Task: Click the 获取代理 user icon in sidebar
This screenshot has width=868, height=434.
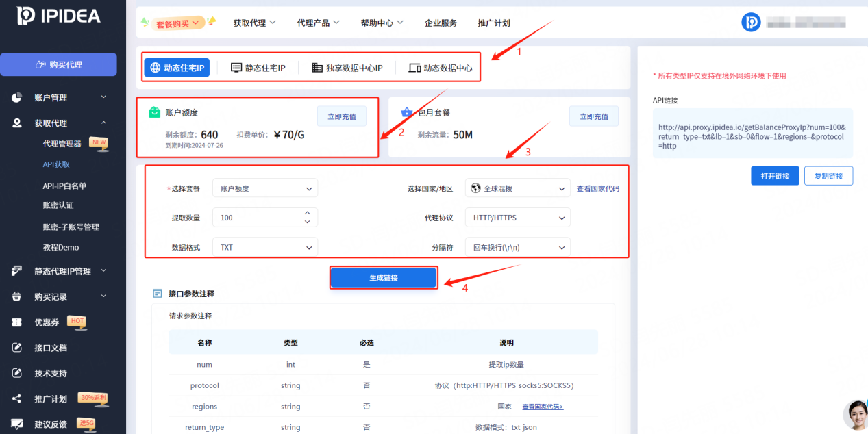Action: [17, 123]
